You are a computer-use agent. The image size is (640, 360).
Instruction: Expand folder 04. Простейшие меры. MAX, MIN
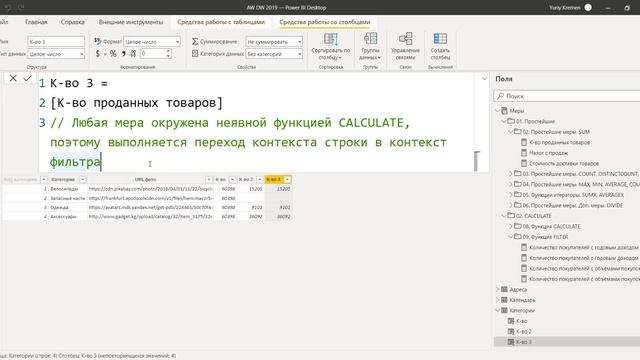(511, 184)
